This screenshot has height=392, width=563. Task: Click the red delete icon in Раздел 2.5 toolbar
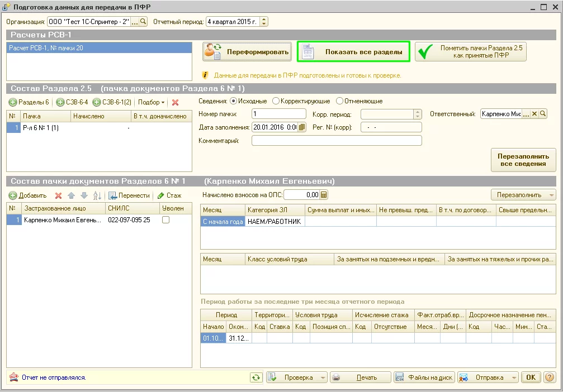pos(175,103)
